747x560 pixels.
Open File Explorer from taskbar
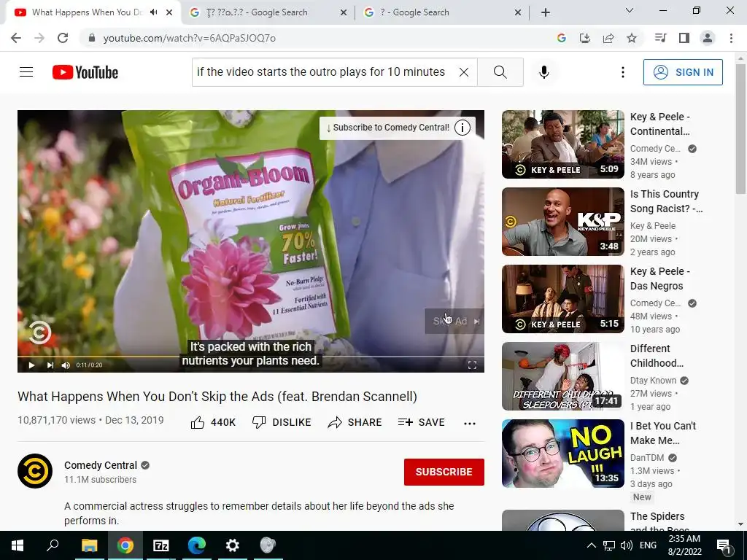pos(89,545)
